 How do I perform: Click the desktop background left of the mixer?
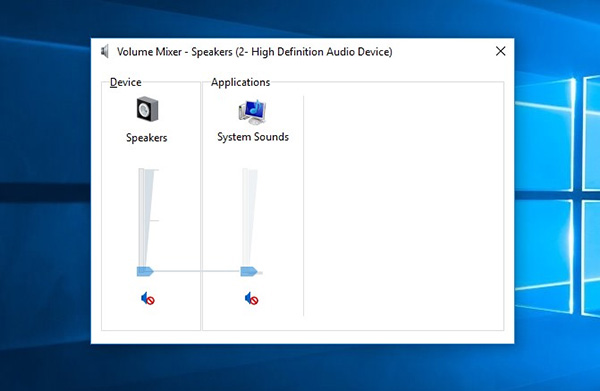[45, 191]
